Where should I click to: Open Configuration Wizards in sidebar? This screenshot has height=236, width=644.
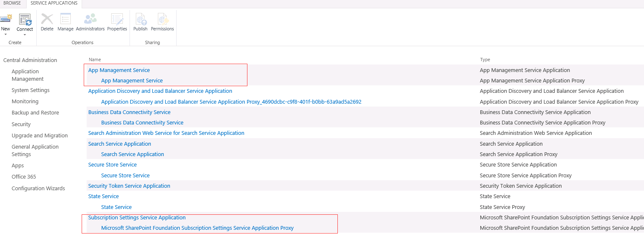coord(38,188)
